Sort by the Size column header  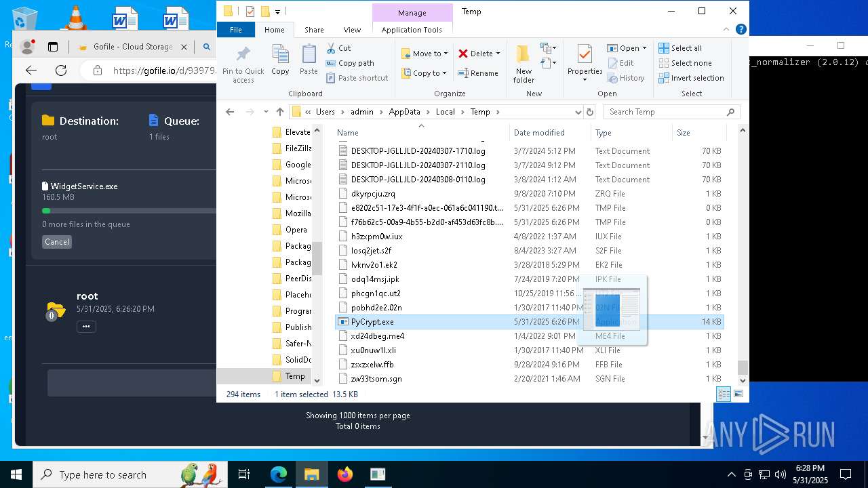698,133
